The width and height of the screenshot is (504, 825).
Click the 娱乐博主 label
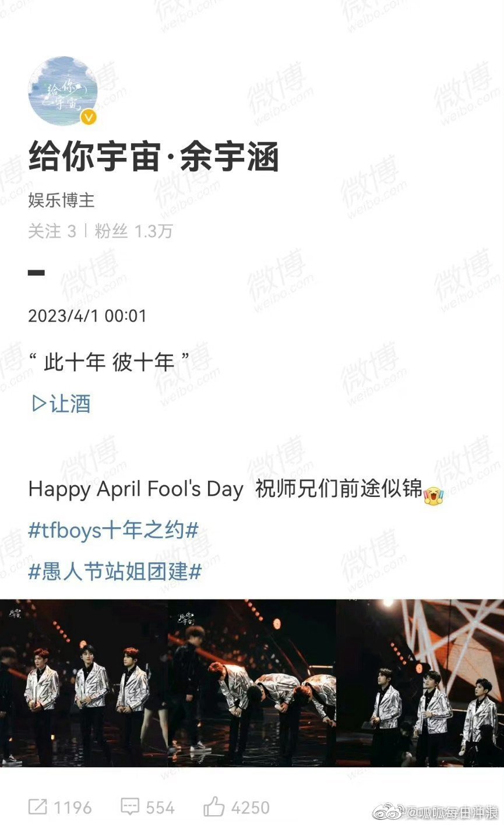pyautogui.click(x=61, y=200)
